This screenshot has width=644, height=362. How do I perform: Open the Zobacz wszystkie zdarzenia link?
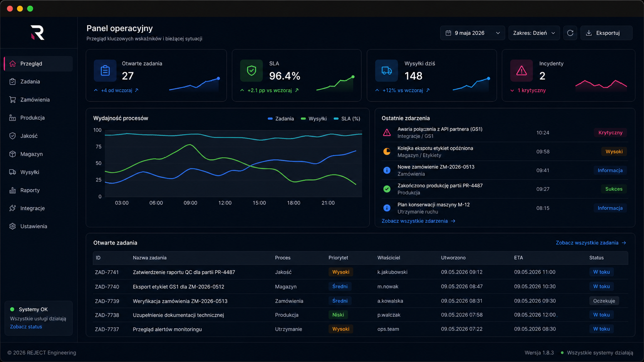(418, 221)
